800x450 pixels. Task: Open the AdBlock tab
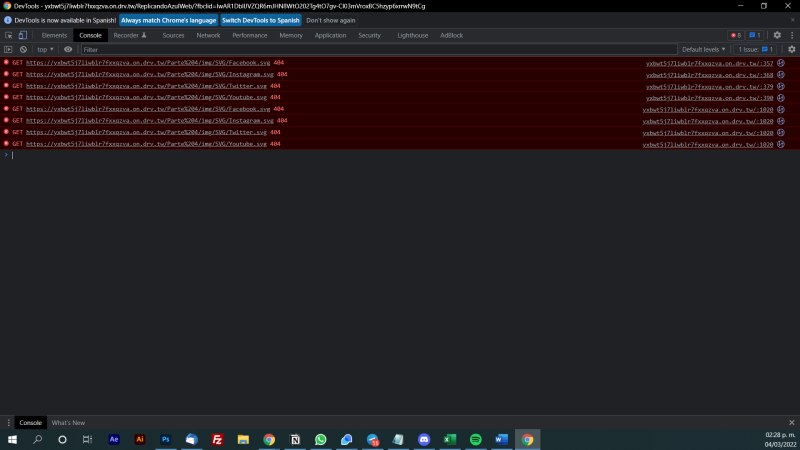coord(452,35)
